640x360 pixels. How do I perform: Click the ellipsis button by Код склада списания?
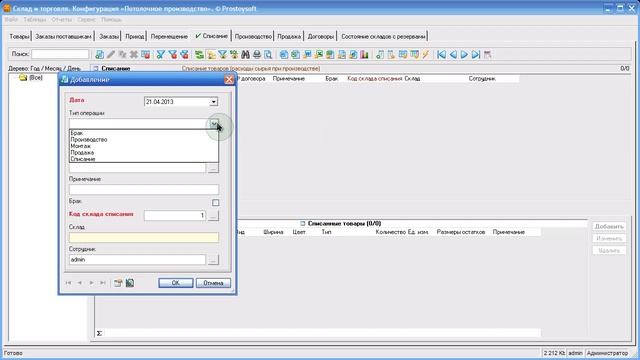click(213, 216)
